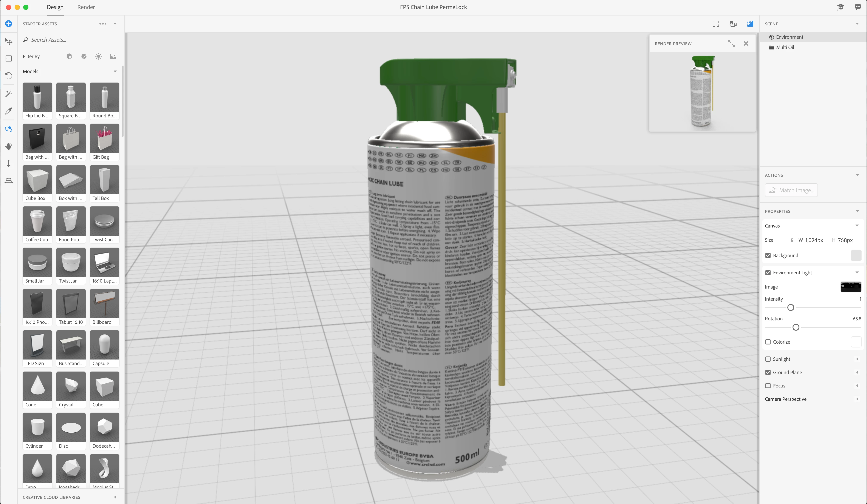Enable the Colorize checkbox
The image size is (867, 504).
pos(768,342)
